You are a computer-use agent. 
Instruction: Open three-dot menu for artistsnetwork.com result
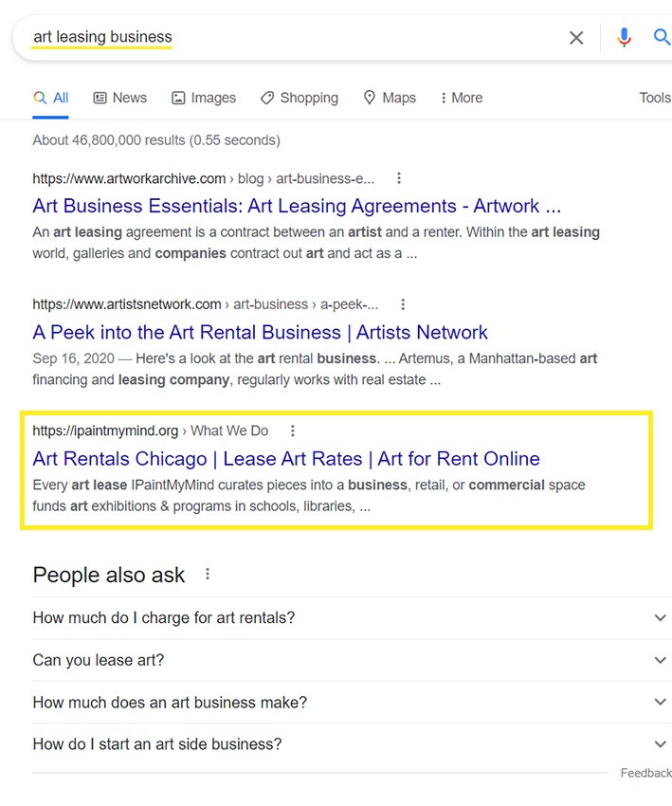coord(403,304)
